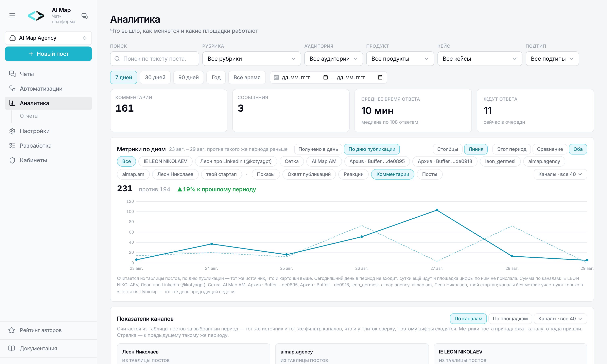Switch to Получено в день mode
Image resolution: width=607 pixels, height=364 pixels.
coord(318,149)
